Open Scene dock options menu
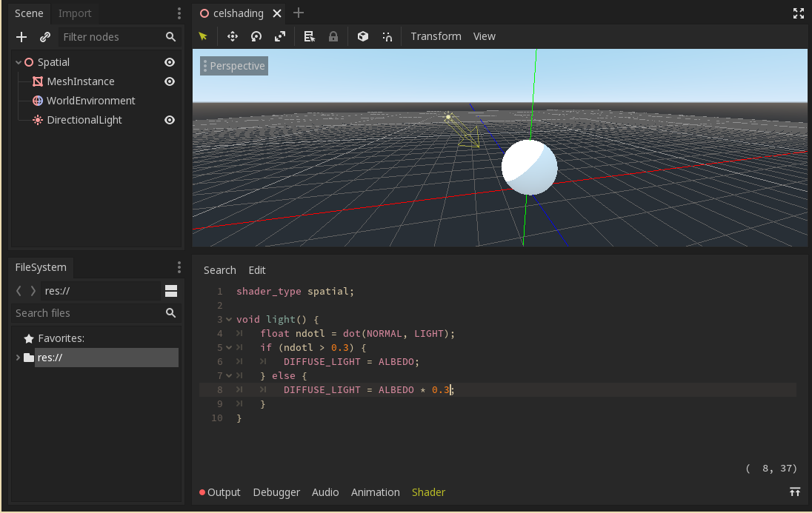 coord(179,13)
